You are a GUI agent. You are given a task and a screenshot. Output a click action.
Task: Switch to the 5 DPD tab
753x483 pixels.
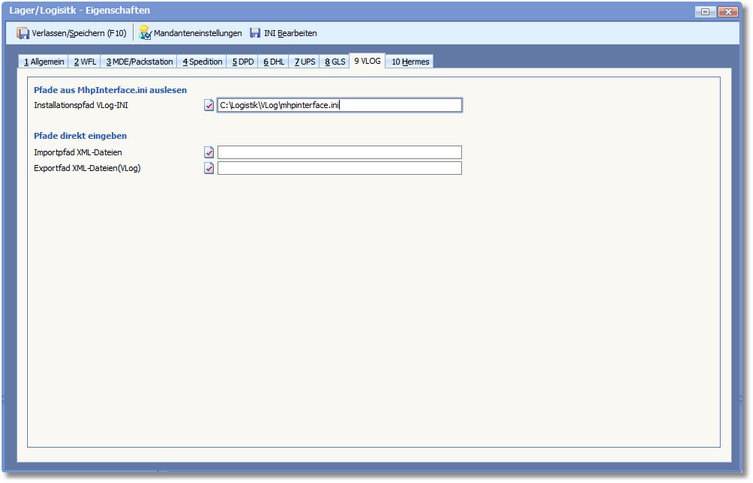click(243, 62)
